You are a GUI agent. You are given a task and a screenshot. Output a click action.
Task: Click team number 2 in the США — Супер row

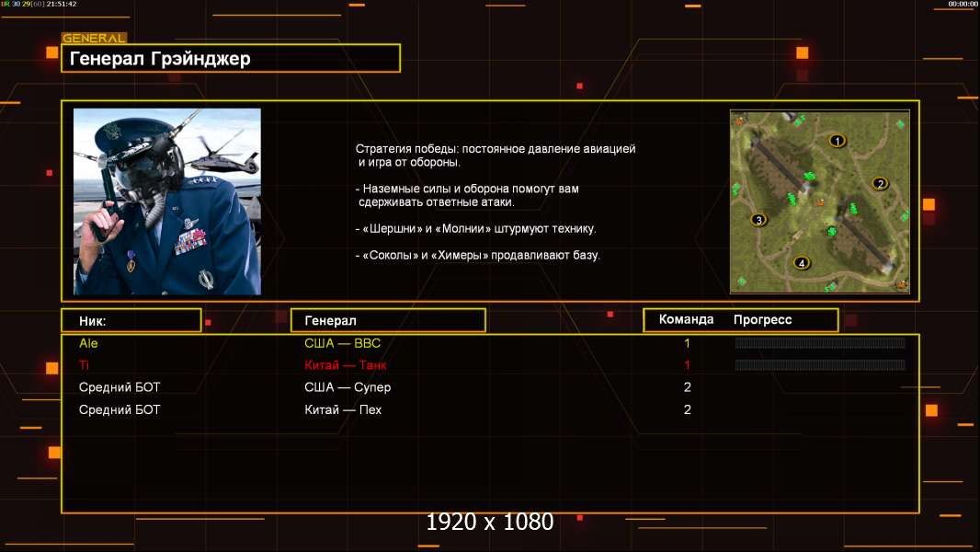687,387
